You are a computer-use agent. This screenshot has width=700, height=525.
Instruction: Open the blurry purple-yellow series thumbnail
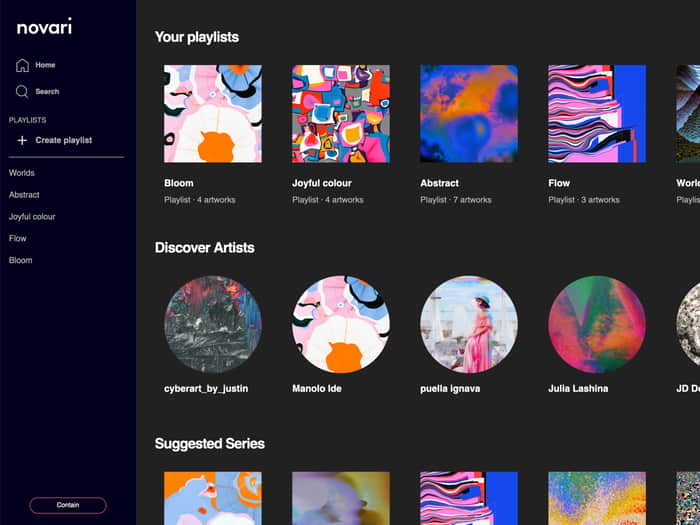341,498
